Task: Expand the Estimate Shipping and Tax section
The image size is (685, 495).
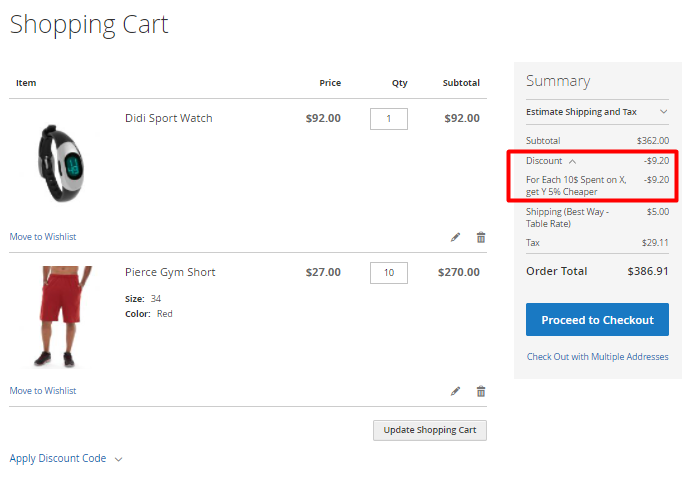Action: (x=597, y=112)
